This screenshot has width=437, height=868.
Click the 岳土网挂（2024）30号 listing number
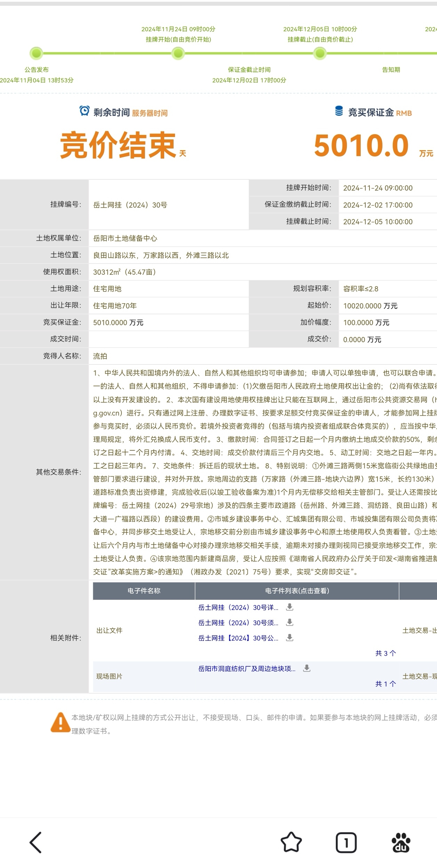coord(130,205)
